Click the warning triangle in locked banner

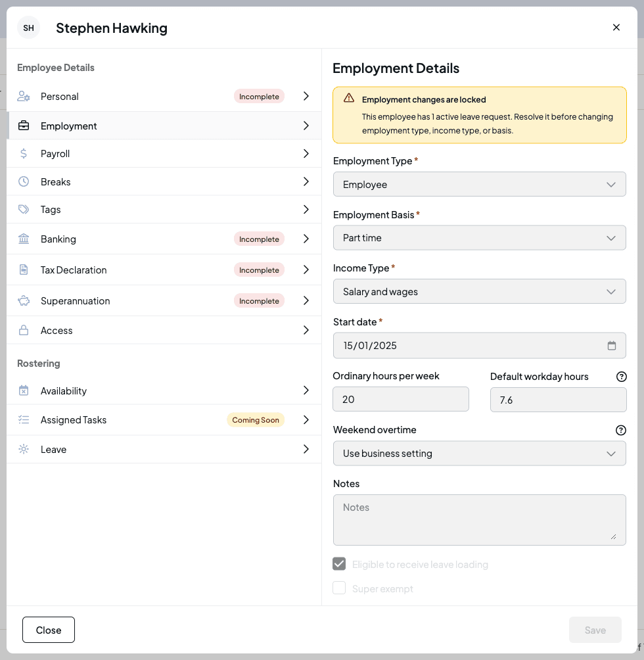(349, 98)
